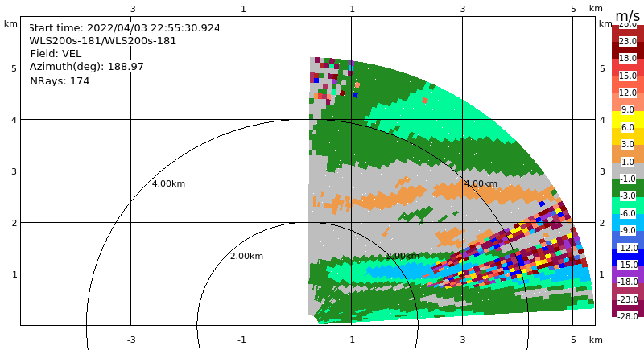
Task: Click the -9.0 colorbar label
Action: 628,231
